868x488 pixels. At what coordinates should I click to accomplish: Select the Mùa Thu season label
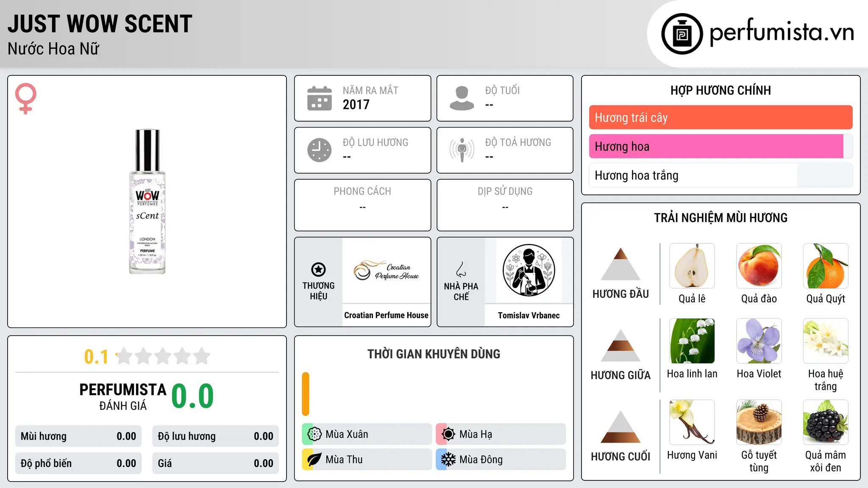(344, 460)
